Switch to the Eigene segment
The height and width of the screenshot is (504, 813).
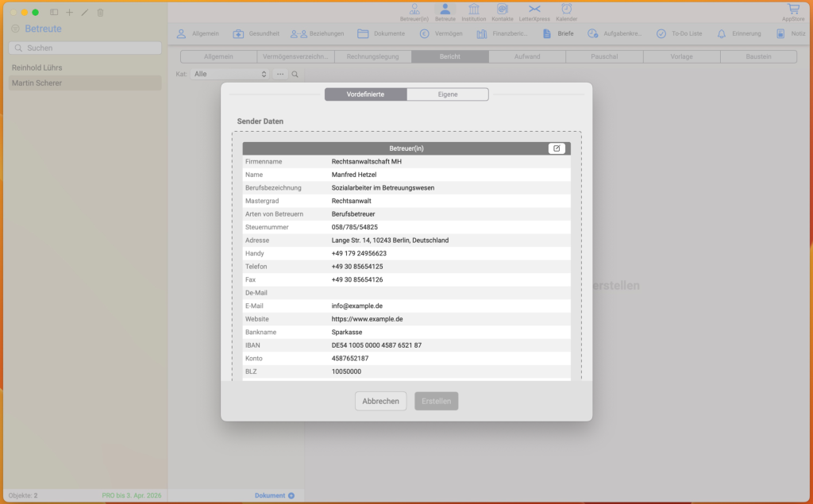tap(448, 94)
